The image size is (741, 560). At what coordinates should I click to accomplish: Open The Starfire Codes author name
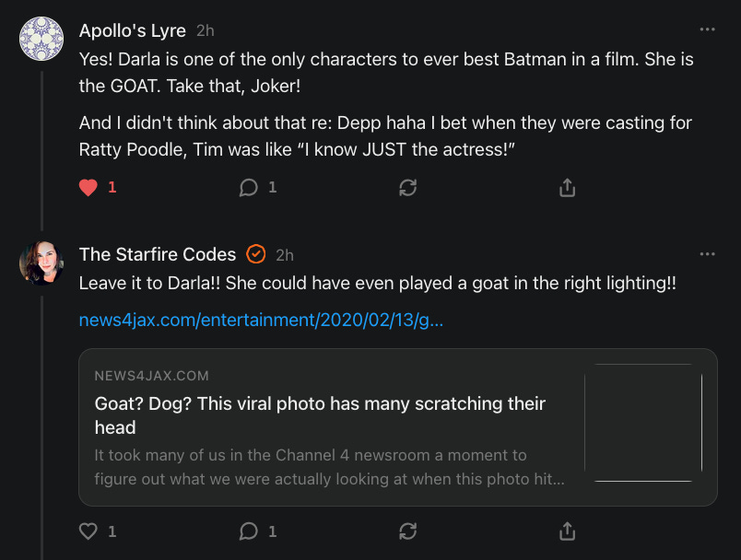tap(158, 254)
